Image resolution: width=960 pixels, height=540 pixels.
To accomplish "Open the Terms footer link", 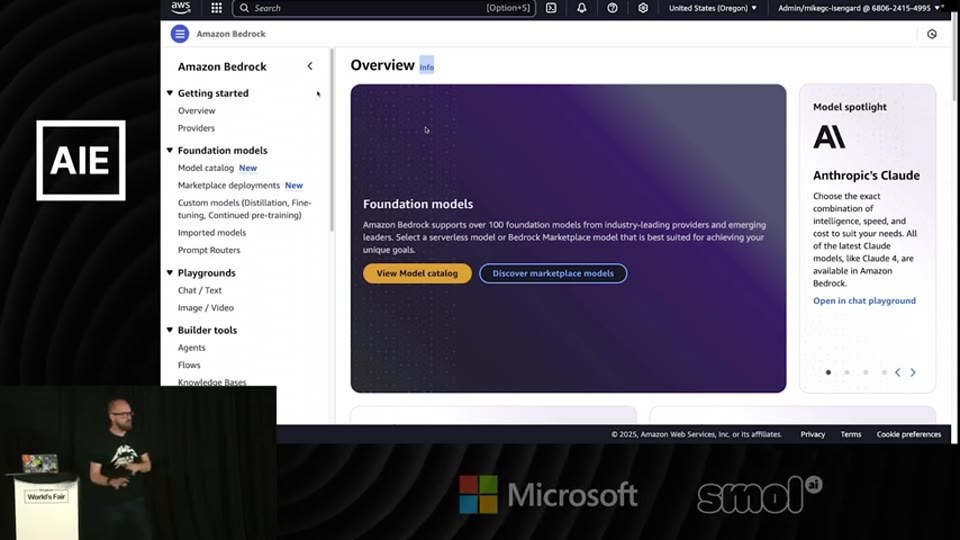I will pos(850,434).
